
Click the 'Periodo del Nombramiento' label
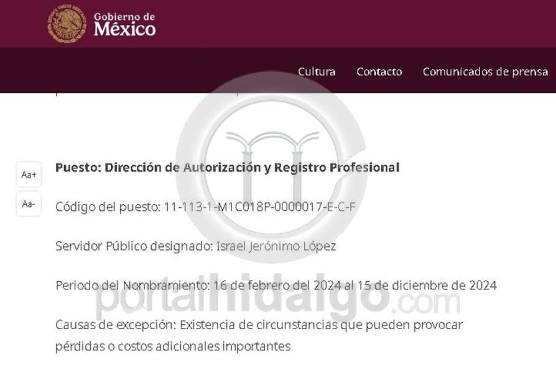[132, 286]
